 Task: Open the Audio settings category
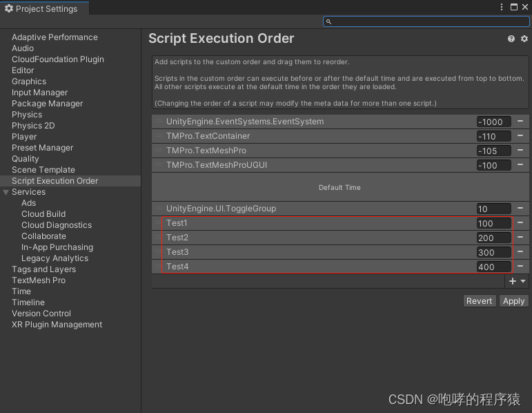coord(23,48)
